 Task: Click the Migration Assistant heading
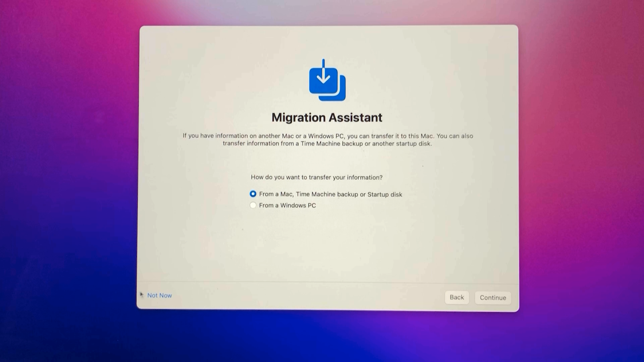[x=327, y=118]
